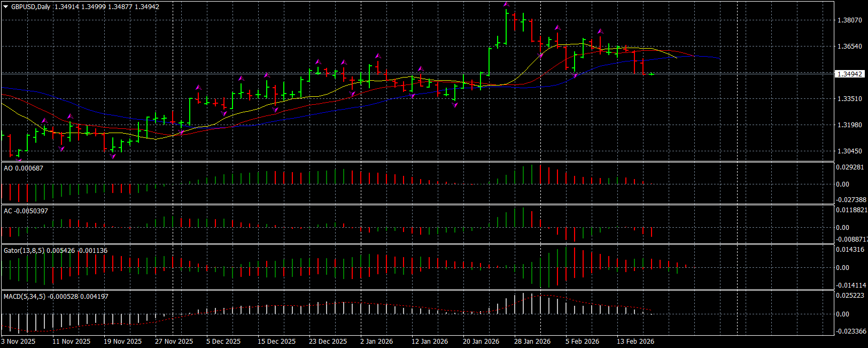Click the 20 Jan 2026 date label
868x348 pixels.
tap(481, 341)
